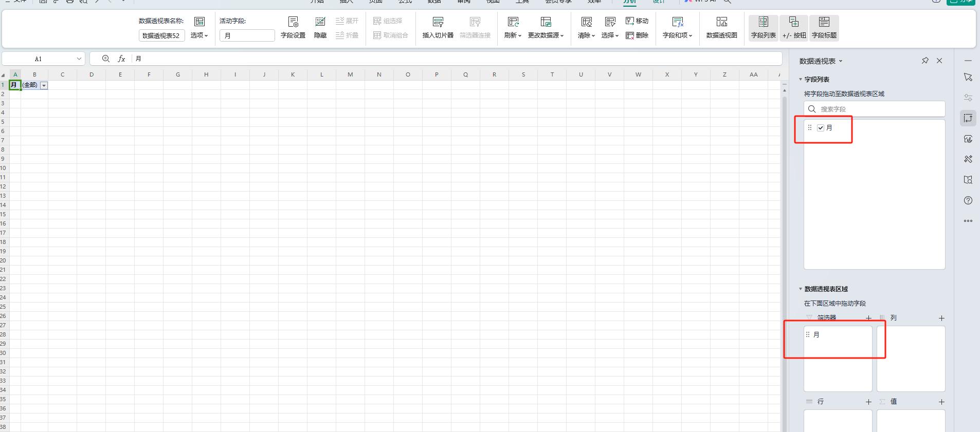Click the search icon in 搜索字段 box

coord(812,109)
